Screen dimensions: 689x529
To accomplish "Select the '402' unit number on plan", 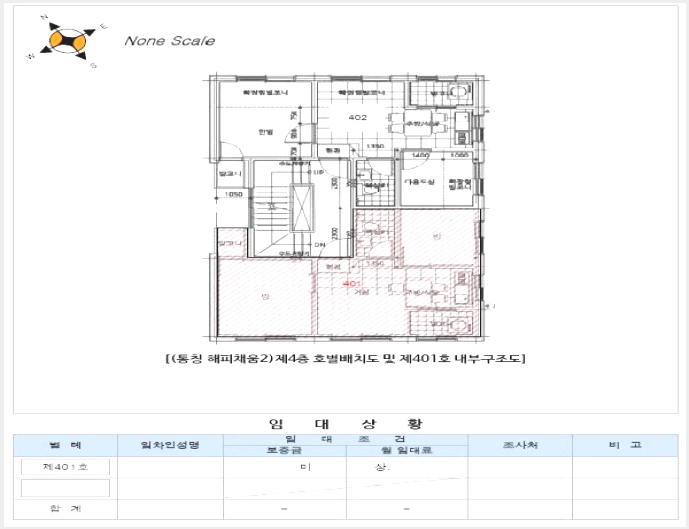I will click(x=357, y=117).
